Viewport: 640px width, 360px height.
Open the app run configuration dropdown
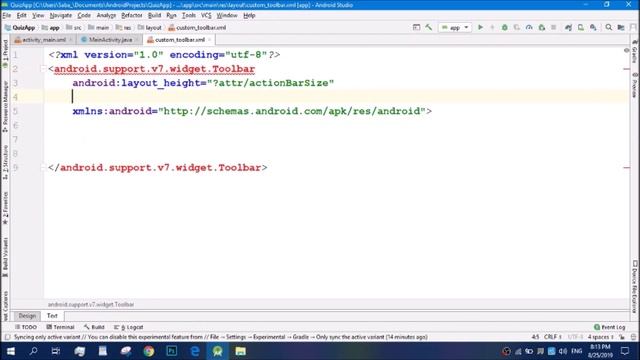point(455,27)
